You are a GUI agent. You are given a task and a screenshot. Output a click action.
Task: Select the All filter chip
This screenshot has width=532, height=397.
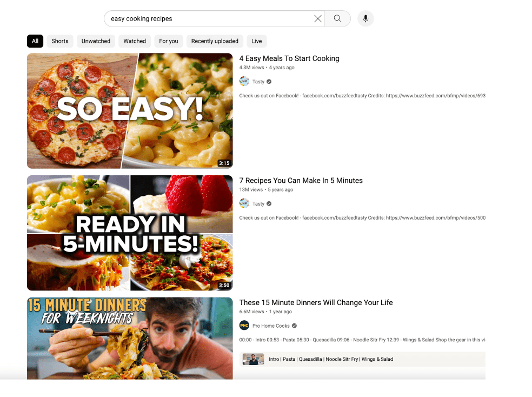(35, 41)
